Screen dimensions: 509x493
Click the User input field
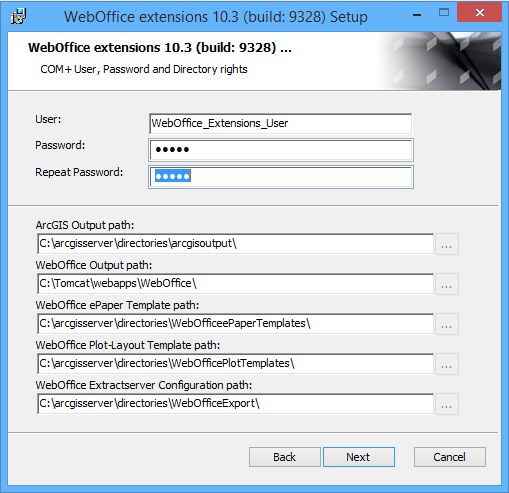281,123
